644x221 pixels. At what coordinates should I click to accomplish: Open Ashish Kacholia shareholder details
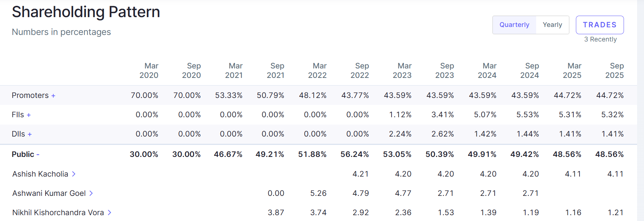40,174
